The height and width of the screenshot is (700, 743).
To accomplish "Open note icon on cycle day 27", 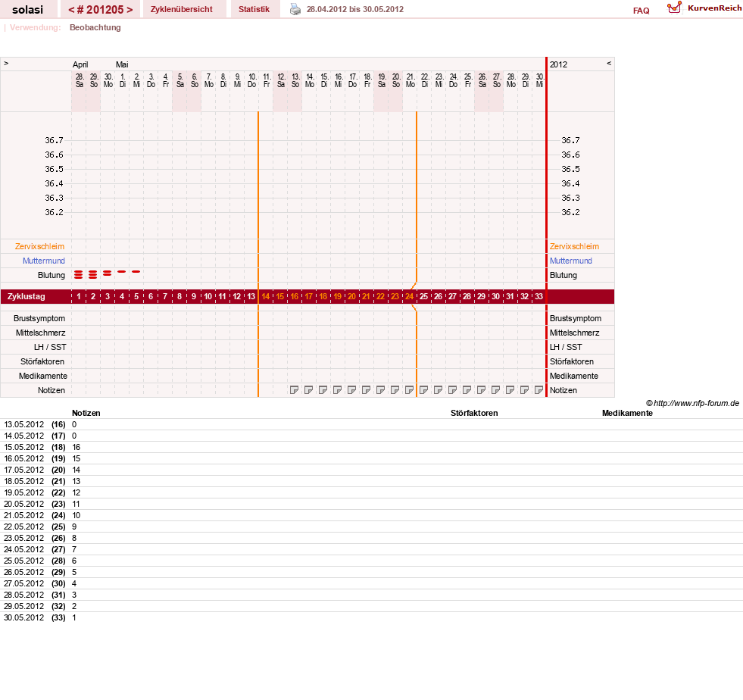I will tap(452, 390).
